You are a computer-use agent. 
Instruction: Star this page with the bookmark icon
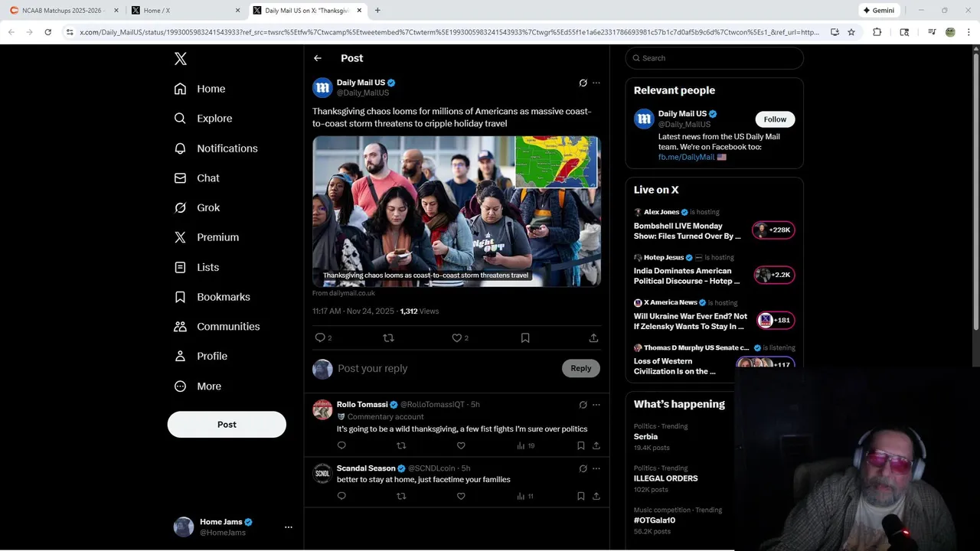[851, 32]
